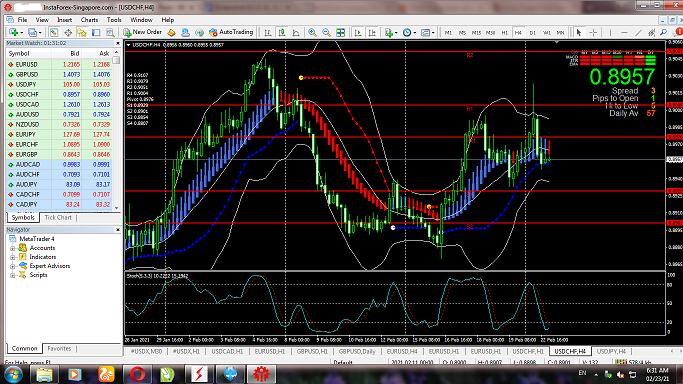The height and width of the screenshot is (384, 683).
Task: Select the vertical line tool
Action: pos(610,32)
